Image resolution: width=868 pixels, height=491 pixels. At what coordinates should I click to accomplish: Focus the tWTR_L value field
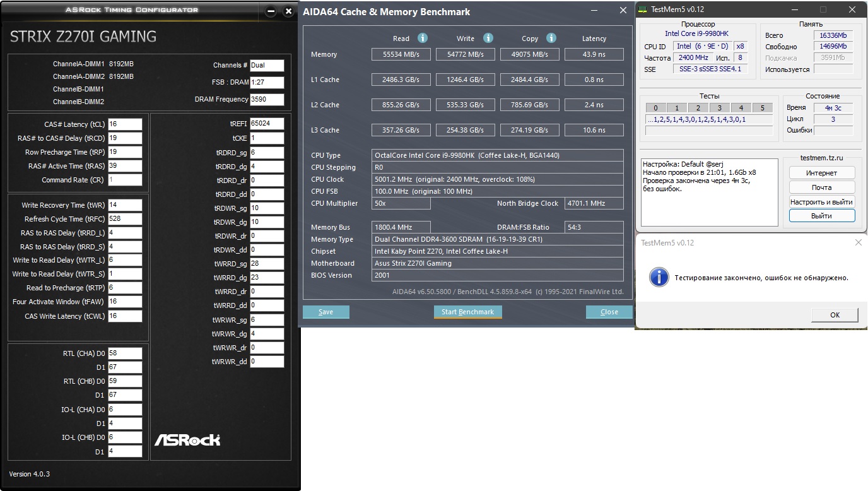[125, 260]
